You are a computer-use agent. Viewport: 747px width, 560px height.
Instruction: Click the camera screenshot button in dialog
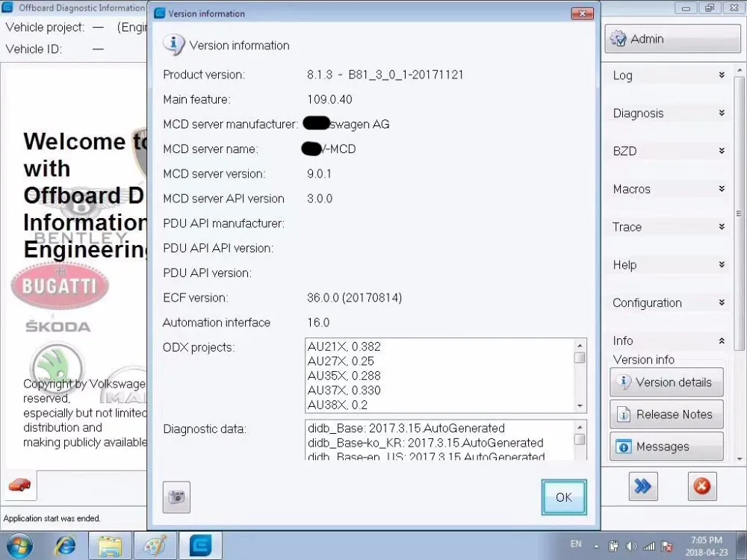pos(176,497)
